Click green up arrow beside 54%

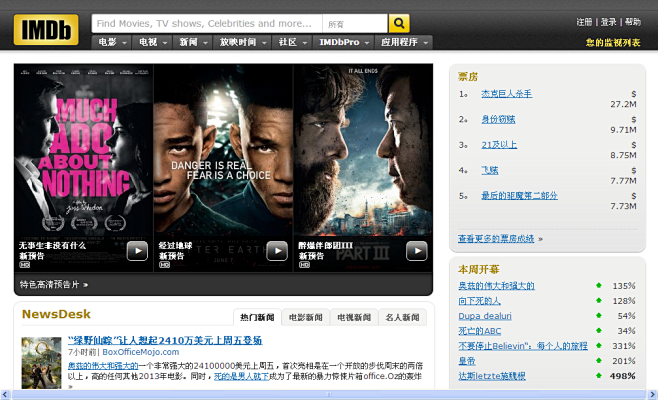(599, 315)
